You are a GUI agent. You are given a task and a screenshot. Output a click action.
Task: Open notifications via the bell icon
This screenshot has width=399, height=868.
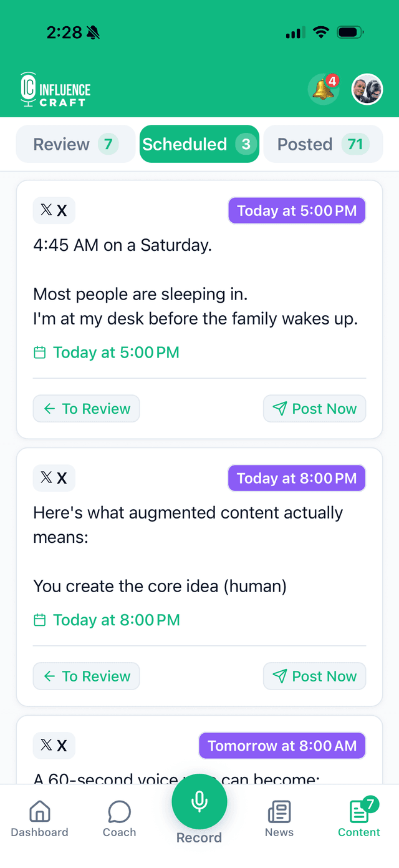[323, 89]
